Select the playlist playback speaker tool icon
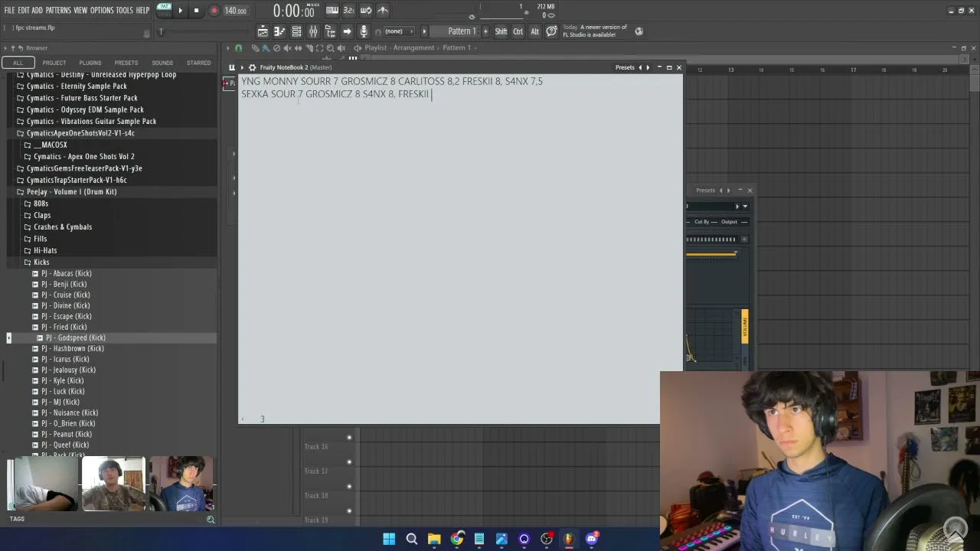 [341, 48]
